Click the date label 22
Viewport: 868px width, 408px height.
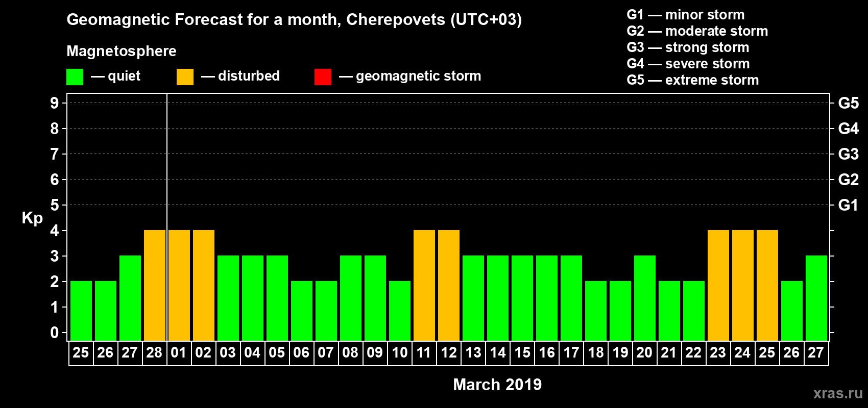tap(693, 353)
